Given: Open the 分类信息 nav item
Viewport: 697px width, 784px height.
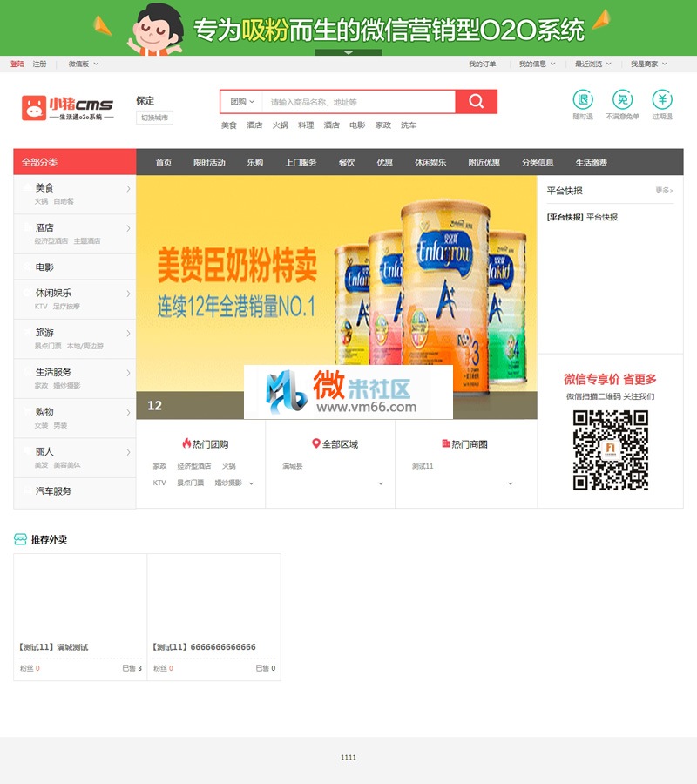Looking at the screenshot, I should 538,163.
